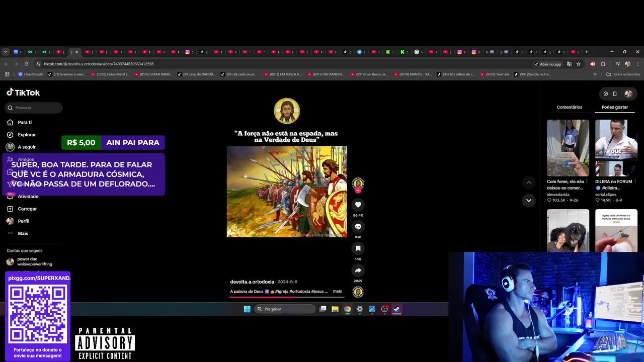Open OBS Studio from the taskbar
The image size is (644, 362).
[384, 309]
